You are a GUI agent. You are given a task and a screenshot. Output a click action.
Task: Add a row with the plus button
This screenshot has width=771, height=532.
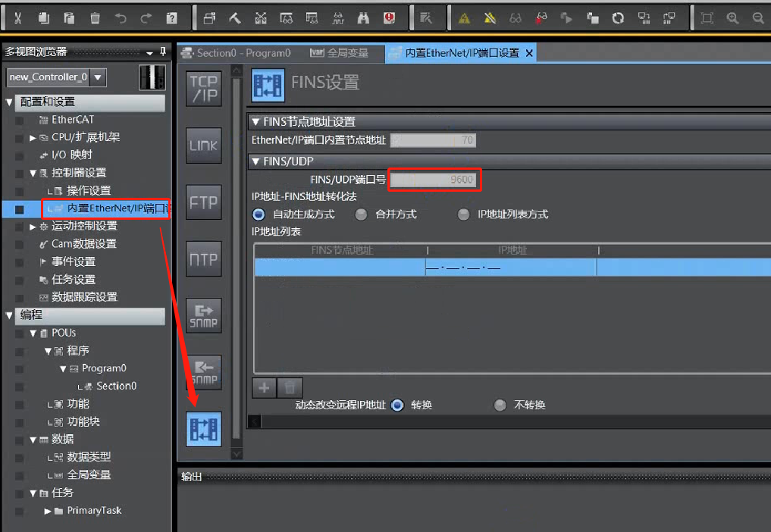point(264,388)
